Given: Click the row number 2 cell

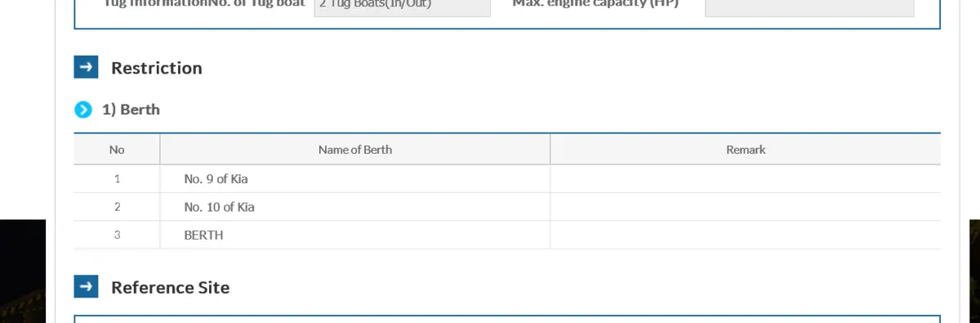Looking at the screenshot, I should click(117, 207).
